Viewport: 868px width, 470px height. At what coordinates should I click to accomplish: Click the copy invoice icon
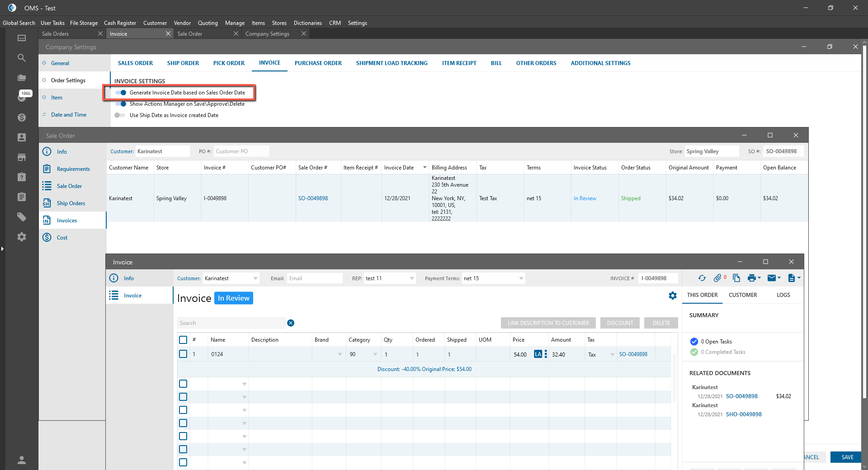736,278
